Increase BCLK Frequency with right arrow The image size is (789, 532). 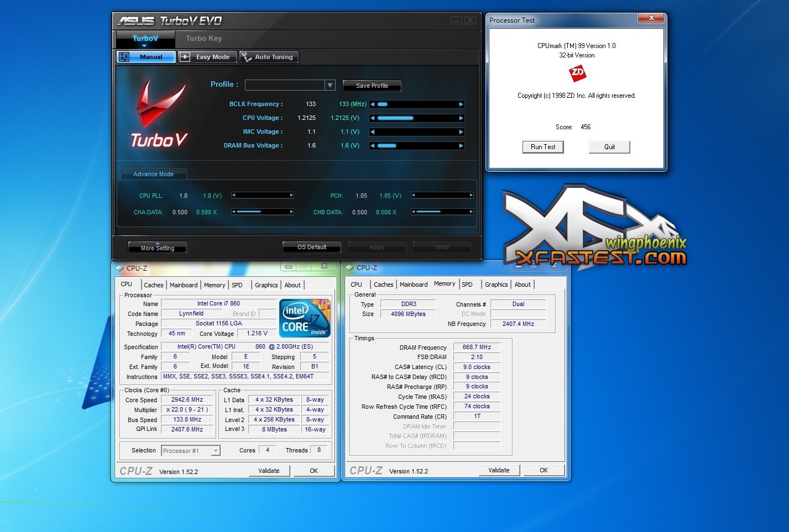click(x=461, y=104)
